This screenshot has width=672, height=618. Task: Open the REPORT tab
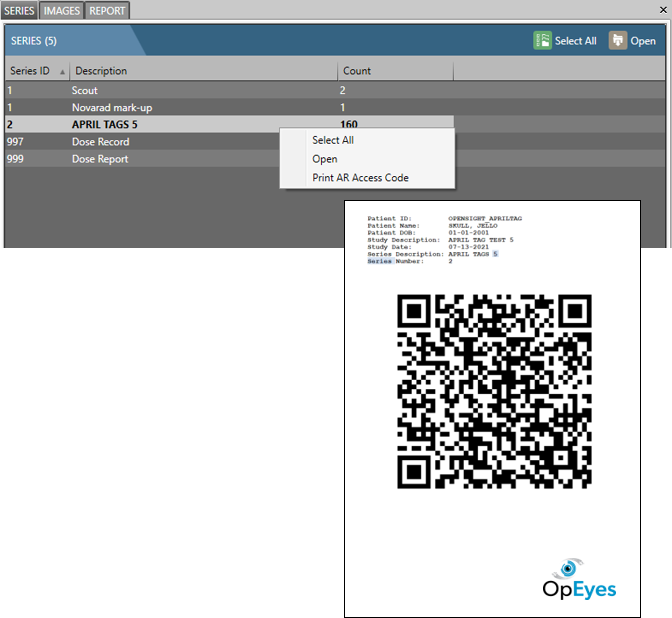tap(107, 11)
